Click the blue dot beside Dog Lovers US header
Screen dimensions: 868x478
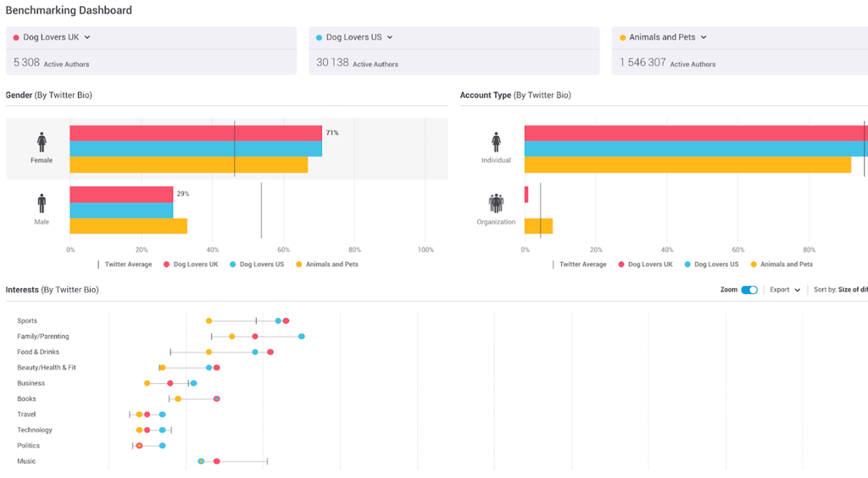pyautogui.click(x=319, y=38)
